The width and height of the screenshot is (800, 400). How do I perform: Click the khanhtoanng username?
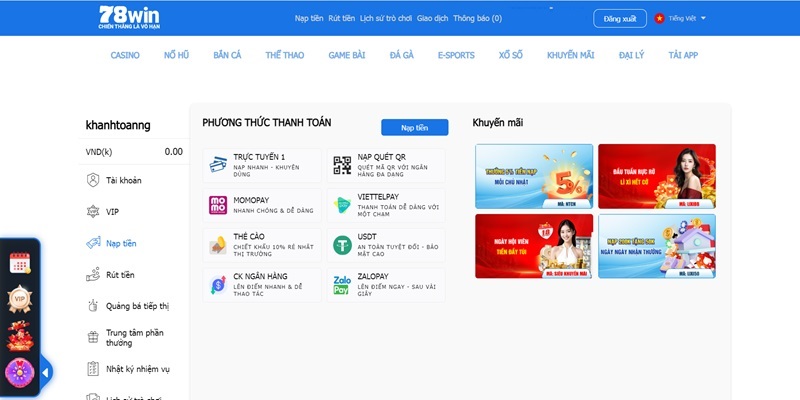click(x=118, y=126)
